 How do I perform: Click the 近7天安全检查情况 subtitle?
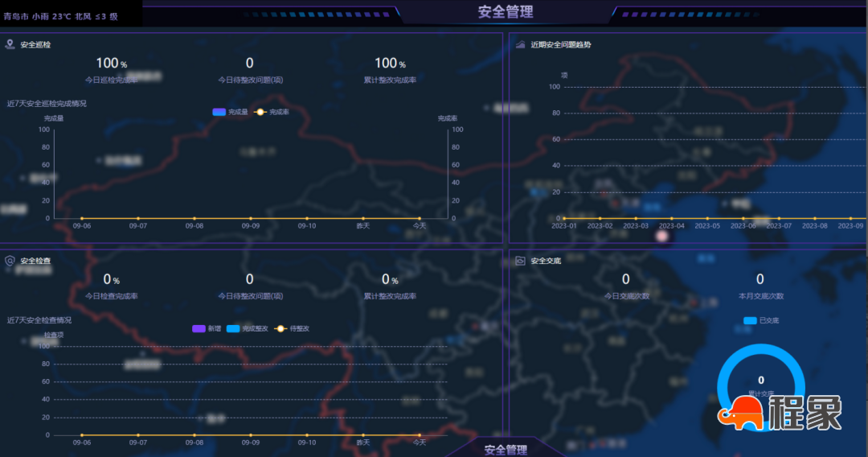click(39, 320)
